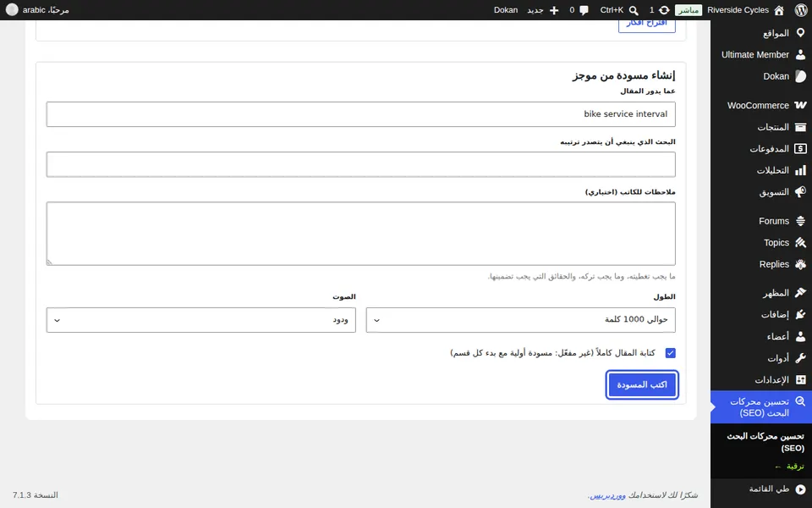
Task: Click the target search ranking input field
Action: click(360, 164)
